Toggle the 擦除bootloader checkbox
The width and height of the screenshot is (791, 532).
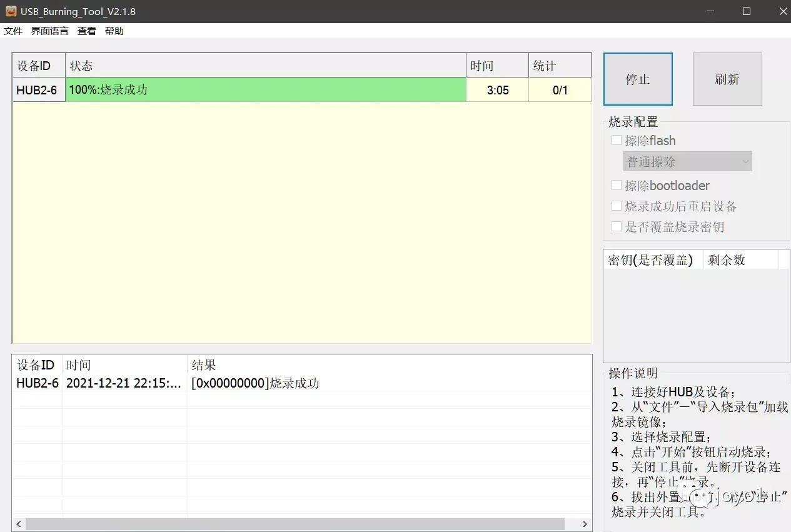point(617,186)
